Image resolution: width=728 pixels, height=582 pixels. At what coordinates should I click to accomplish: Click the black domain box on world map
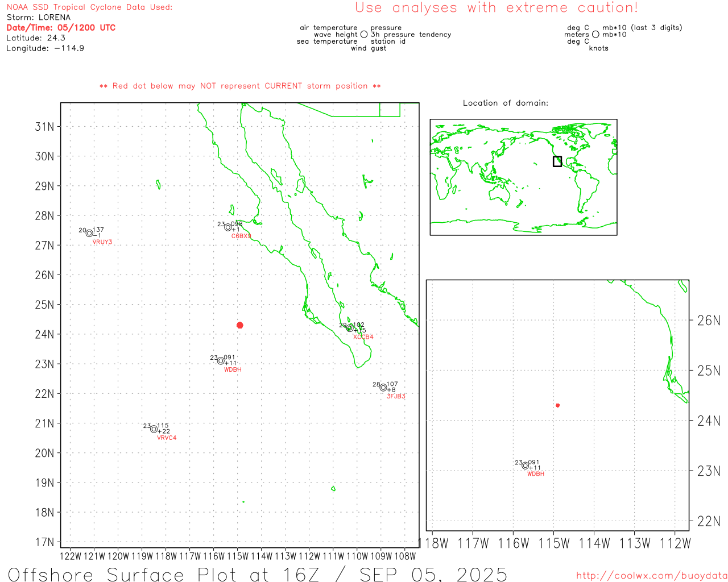pyautogui.click(x=557, y=161)
